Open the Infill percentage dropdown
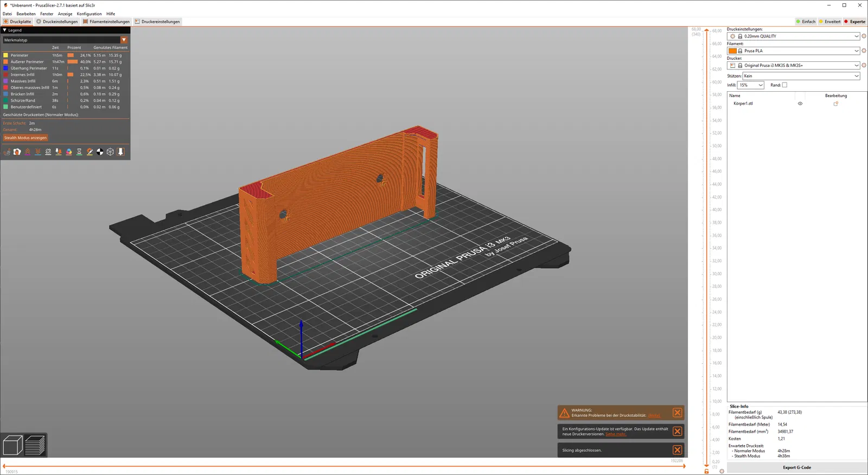Image resolution: width=868 pixels, height=475 pixels. coord(751,85)
